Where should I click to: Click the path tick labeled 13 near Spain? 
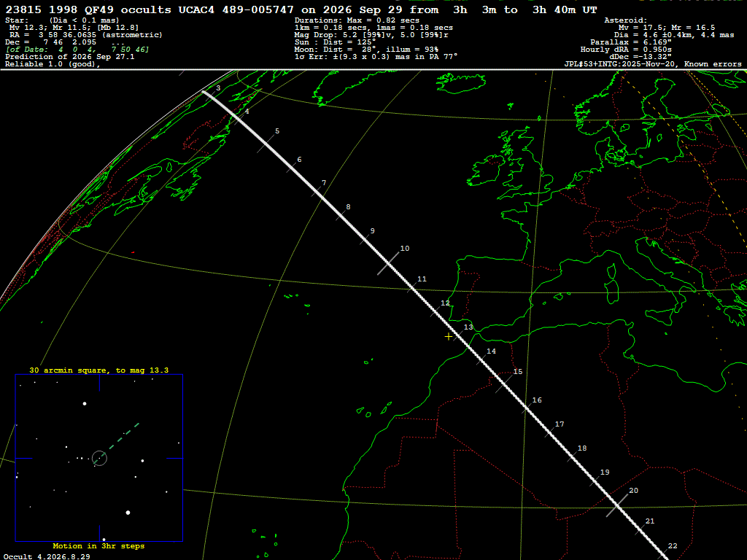(x=458, y=335)
